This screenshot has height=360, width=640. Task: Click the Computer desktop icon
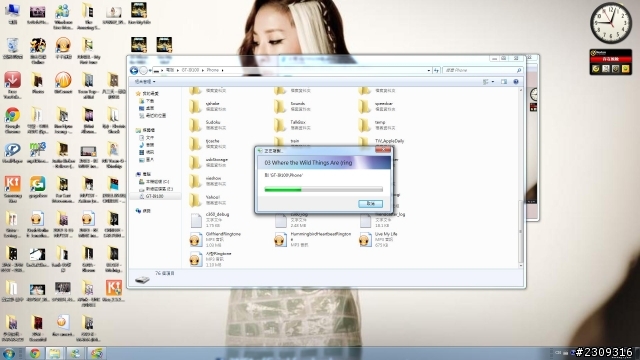pyautogui.click(x=13, y=13)
